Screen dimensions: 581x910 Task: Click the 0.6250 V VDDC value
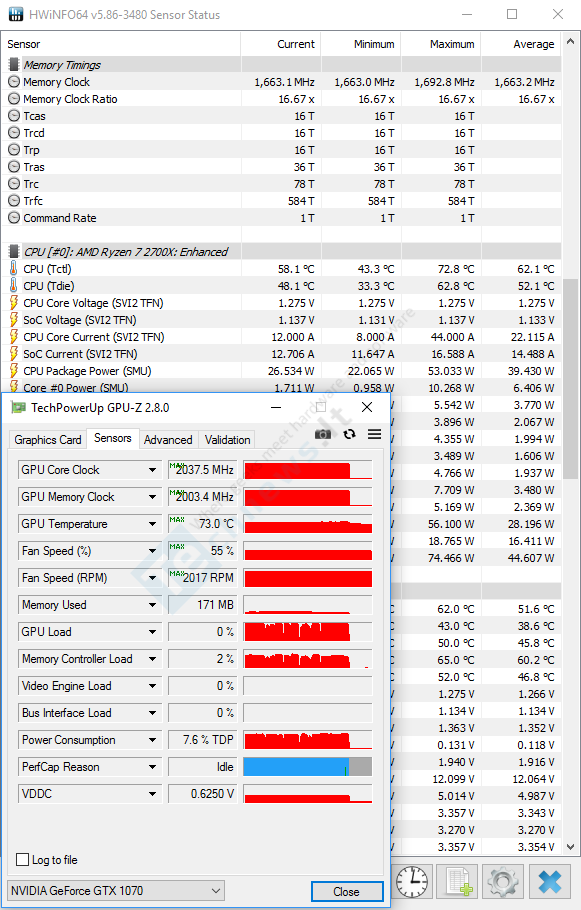point(202,794)
